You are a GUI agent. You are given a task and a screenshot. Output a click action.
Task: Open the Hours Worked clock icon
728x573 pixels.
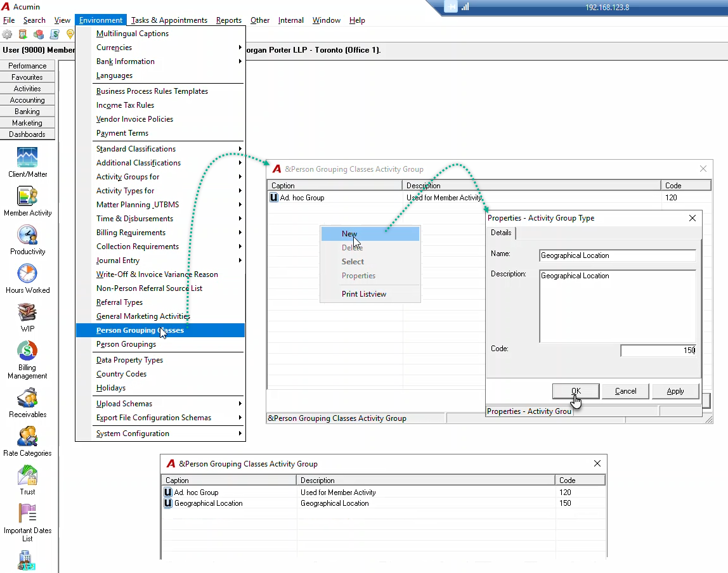click(27, 273)
